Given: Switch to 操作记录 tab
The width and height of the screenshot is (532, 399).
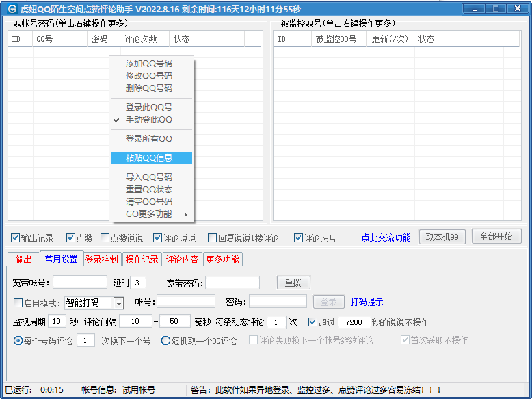Looking at the screenshot, I should coord(142,259).
